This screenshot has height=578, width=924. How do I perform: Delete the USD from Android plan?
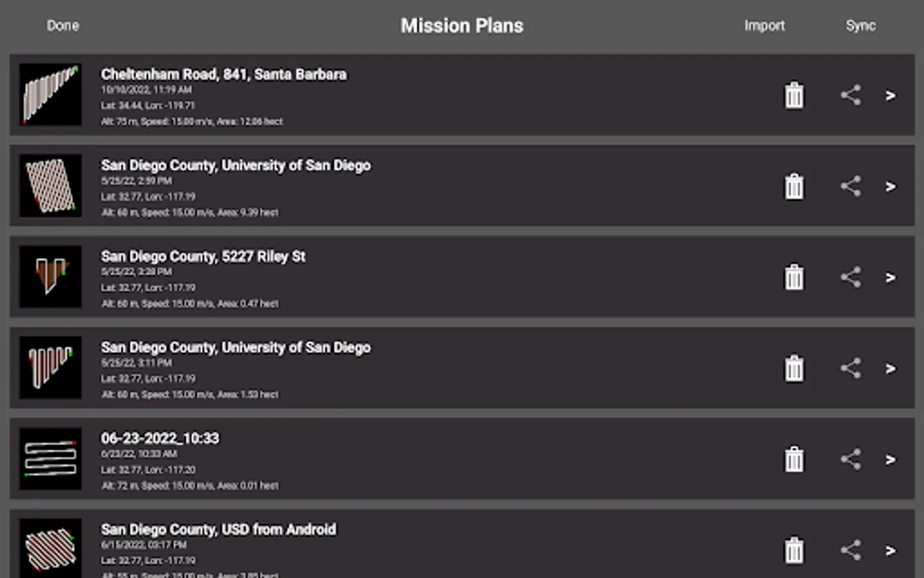[794, 550]
